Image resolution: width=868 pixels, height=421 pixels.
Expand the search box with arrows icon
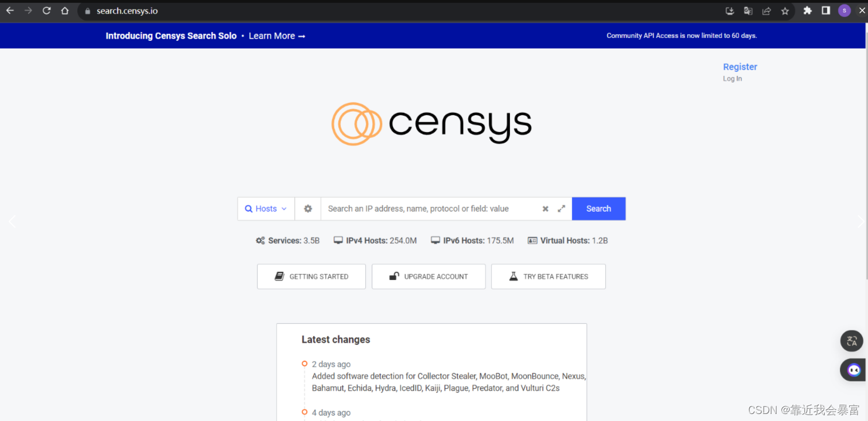pyautogui.click(x=561, y=209)
